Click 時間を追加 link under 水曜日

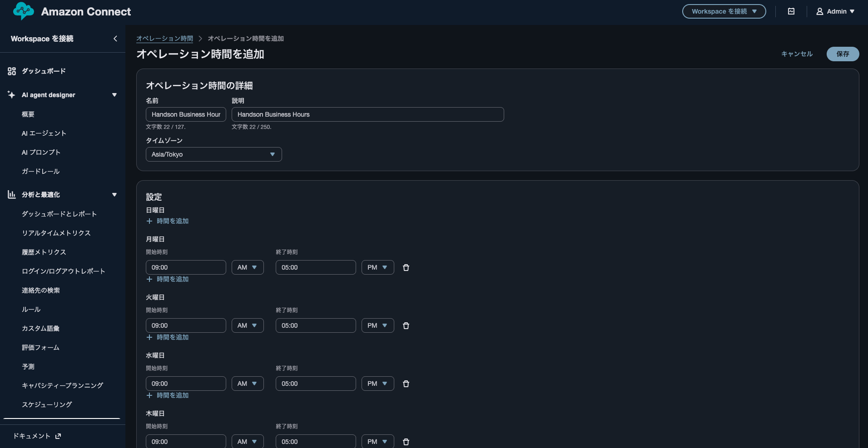(x=173, y=395)
